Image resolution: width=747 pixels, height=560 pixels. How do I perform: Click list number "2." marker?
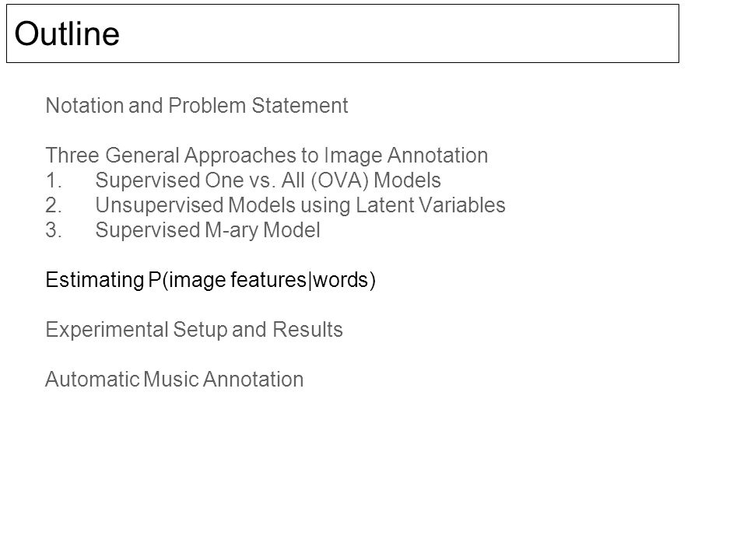pyautogui.click(x=54, y=205)
